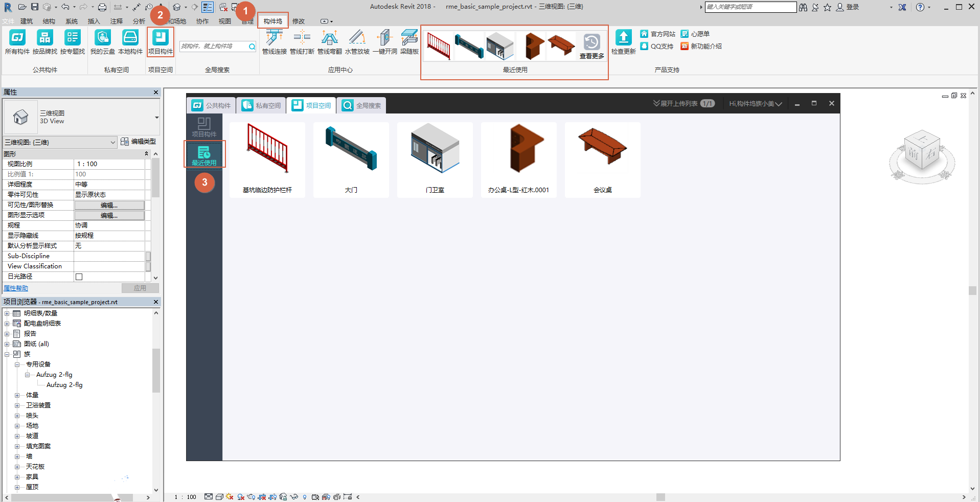
Task: Open 官方网站 official website
Action: point(658,34)
